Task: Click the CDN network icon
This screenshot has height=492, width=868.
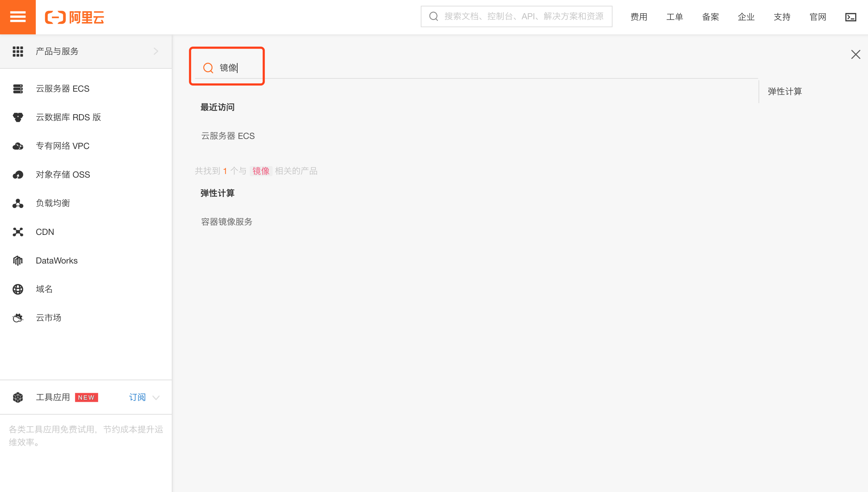Action: [x=18, y=232]
